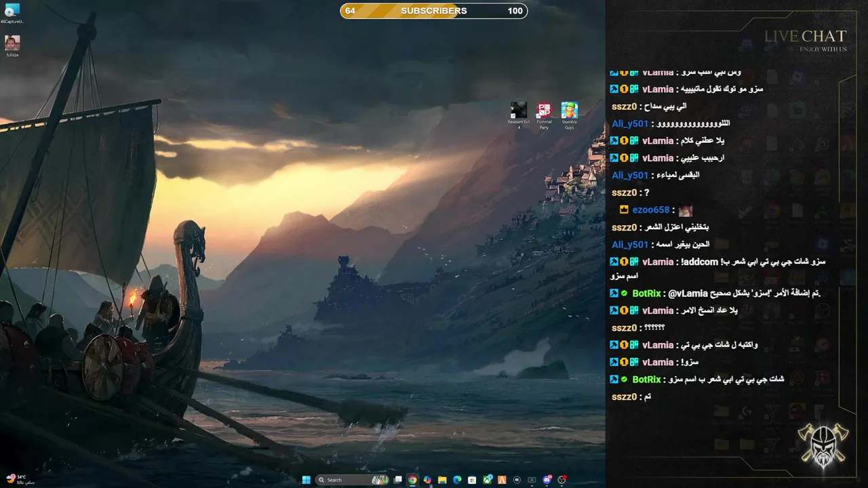
Task: Click vLamia's !addcom command message
Action: 717,268
